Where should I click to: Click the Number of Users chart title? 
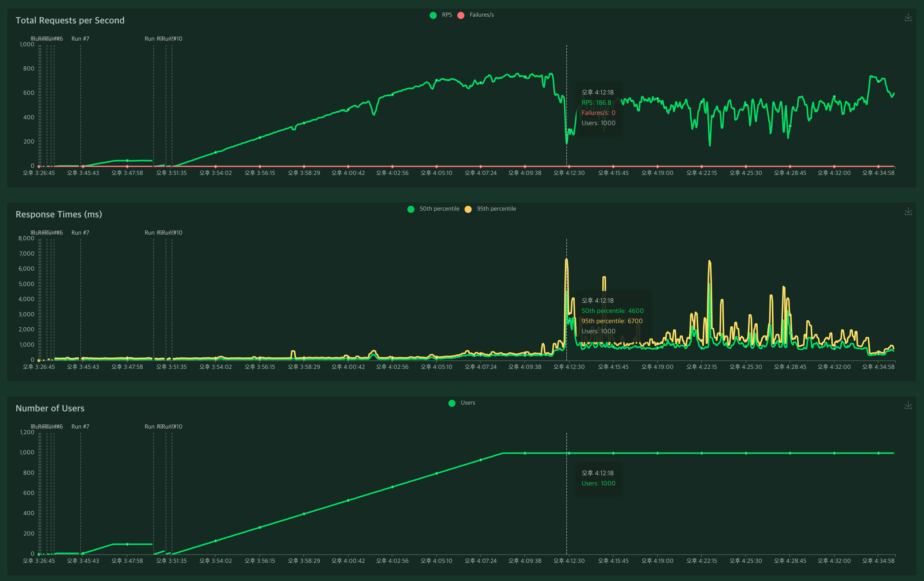pos(50,408)
